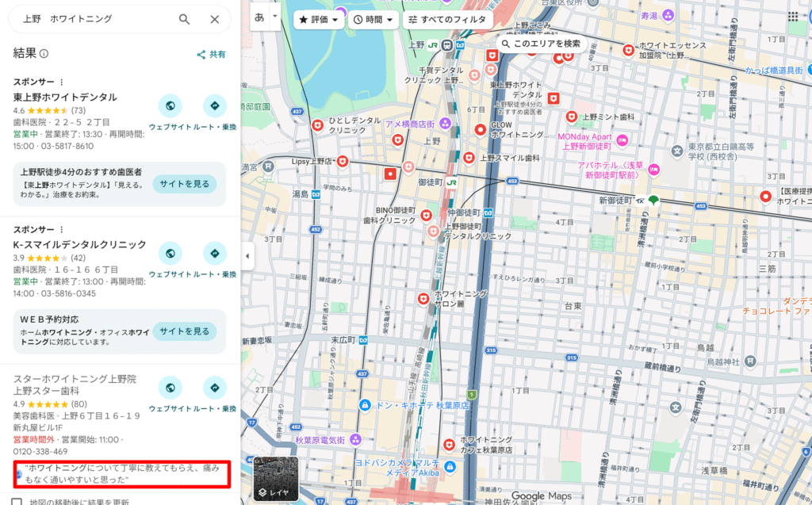Open the Google apps grid icon
Image resolution: width=812 pixels, height=505 pixels.
click(793, 17)
